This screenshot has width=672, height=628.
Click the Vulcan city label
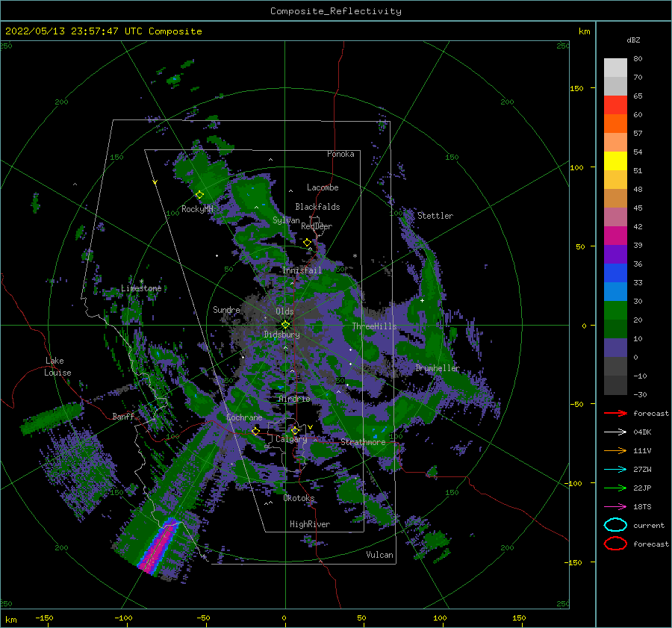click(379, 555)
